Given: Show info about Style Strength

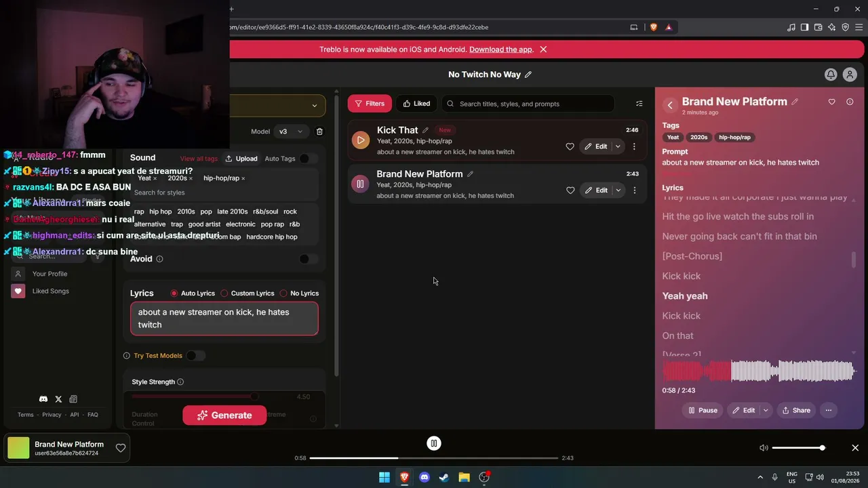Looking at the screenshot, I should pyautogui.click(x=180, y=382).
